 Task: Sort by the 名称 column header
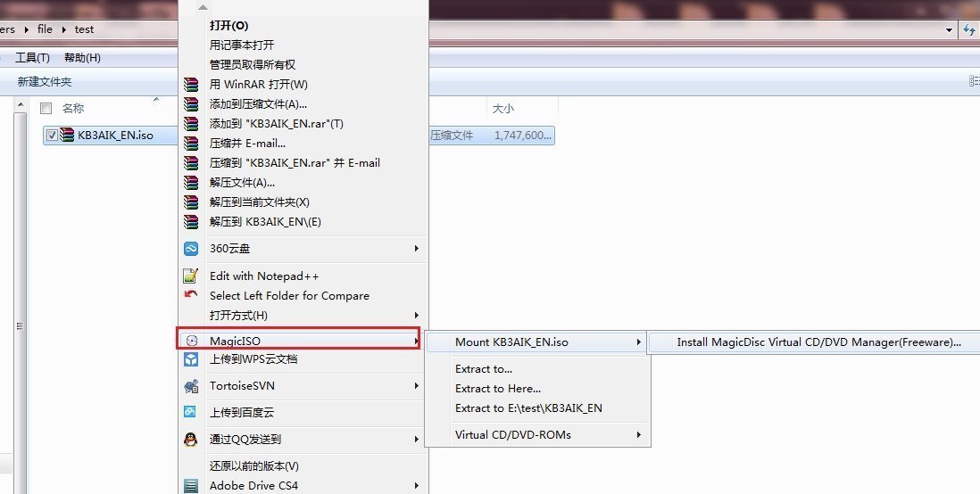[x=73, y=109]
